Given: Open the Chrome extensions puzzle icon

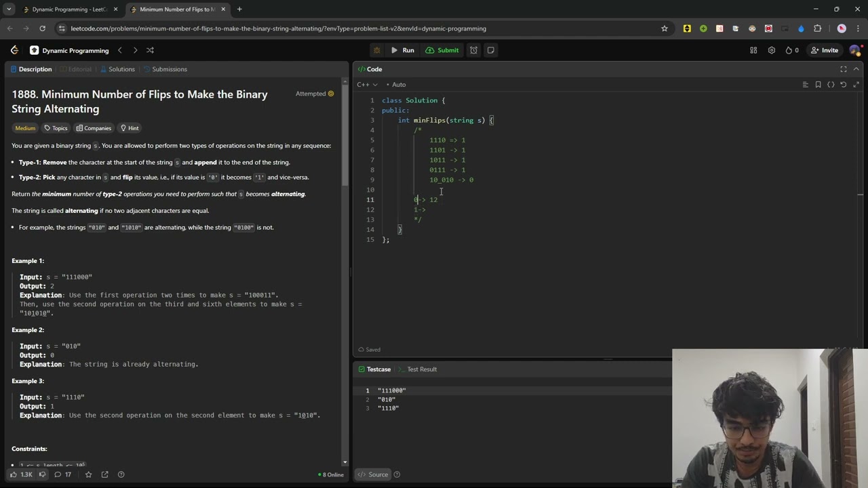Looking at the screenshot, I should click(817, 28).
